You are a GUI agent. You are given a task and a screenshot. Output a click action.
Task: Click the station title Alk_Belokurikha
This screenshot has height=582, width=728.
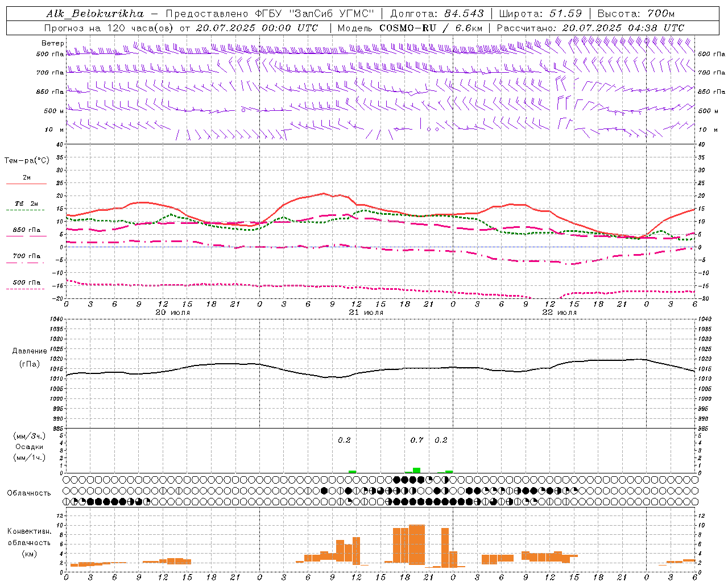pyautogui.click(x=95, y=14)
